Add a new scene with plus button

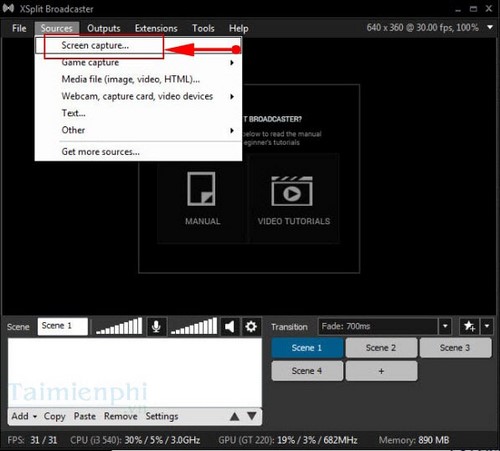tap(381, 371)
